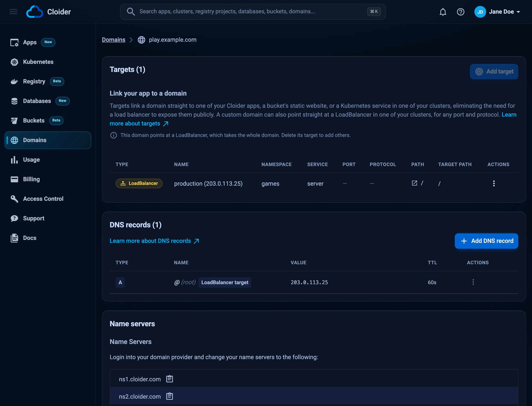Click the games namespace cell

pos(270,184)
